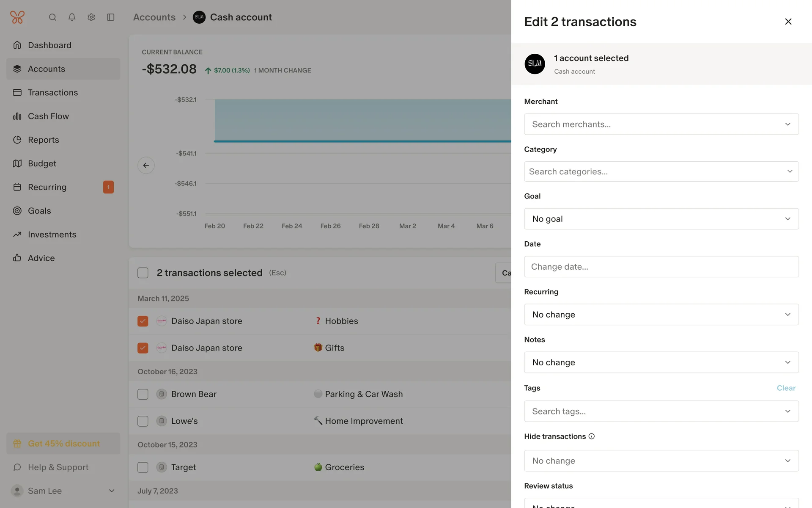The height and width of the screenshot is (508, 812).
Task: Open the Goal dropdown showing No goal
Action: (x=661, y=219)
